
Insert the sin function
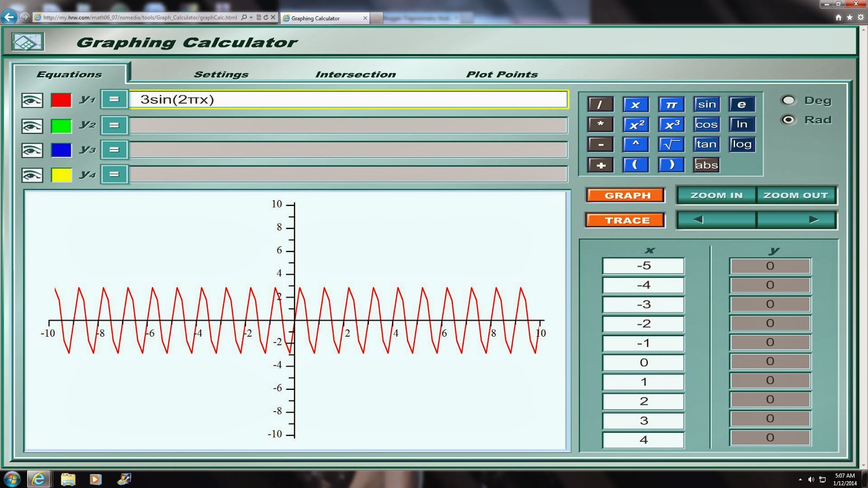point(707,104)
